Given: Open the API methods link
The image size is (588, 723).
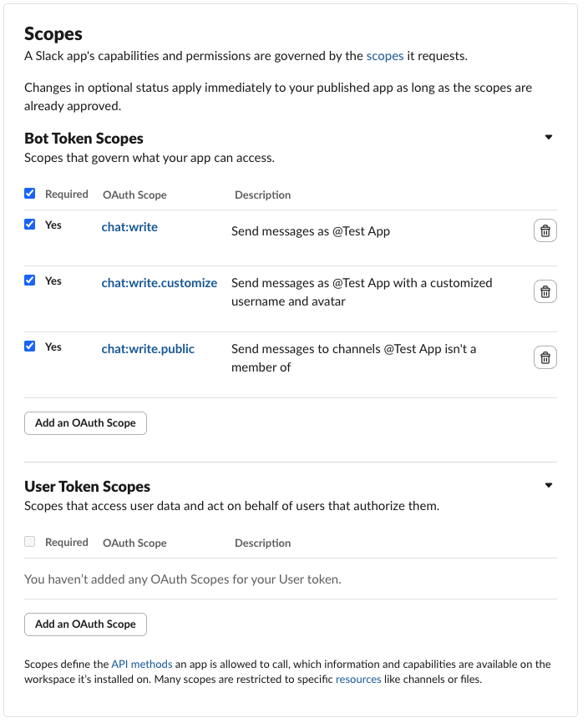Looking at the screenshot, I should pos(142,665).
